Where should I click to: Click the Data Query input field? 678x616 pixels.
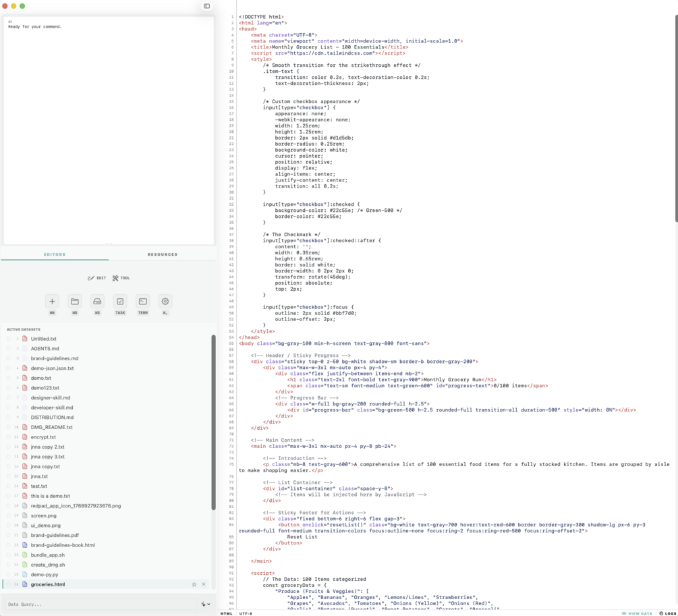101,605
